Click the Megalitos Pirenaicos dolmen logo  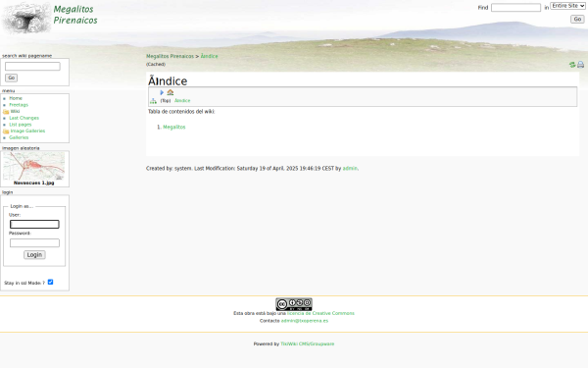[26, 19]
